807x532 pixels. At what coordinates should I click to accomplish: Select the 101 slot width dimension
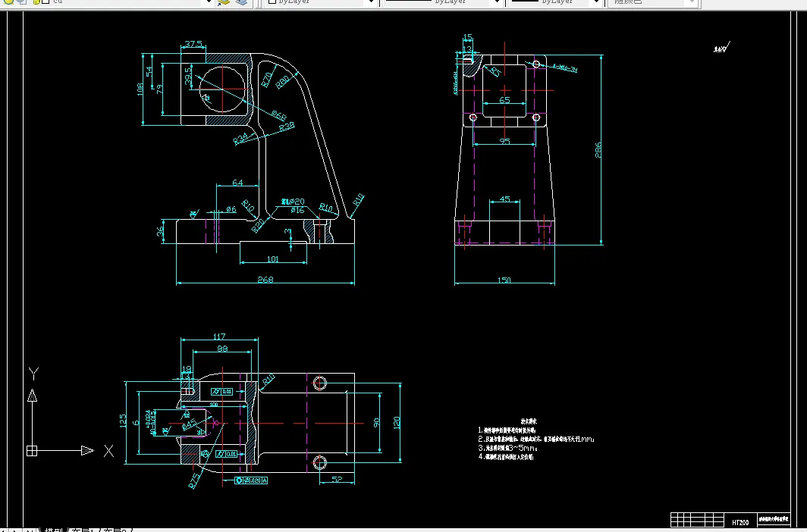273,259
